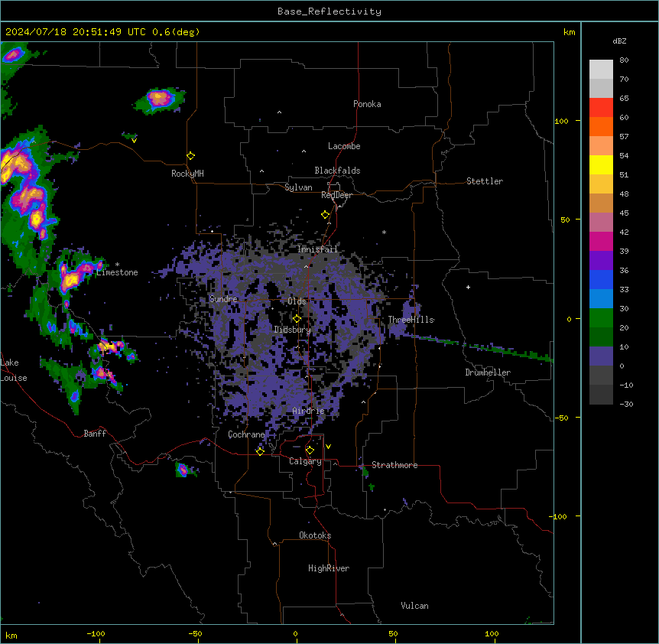Viewport: 659px width, 644px height.
Task: Click the Calgary city label
Action: (305, 461)
